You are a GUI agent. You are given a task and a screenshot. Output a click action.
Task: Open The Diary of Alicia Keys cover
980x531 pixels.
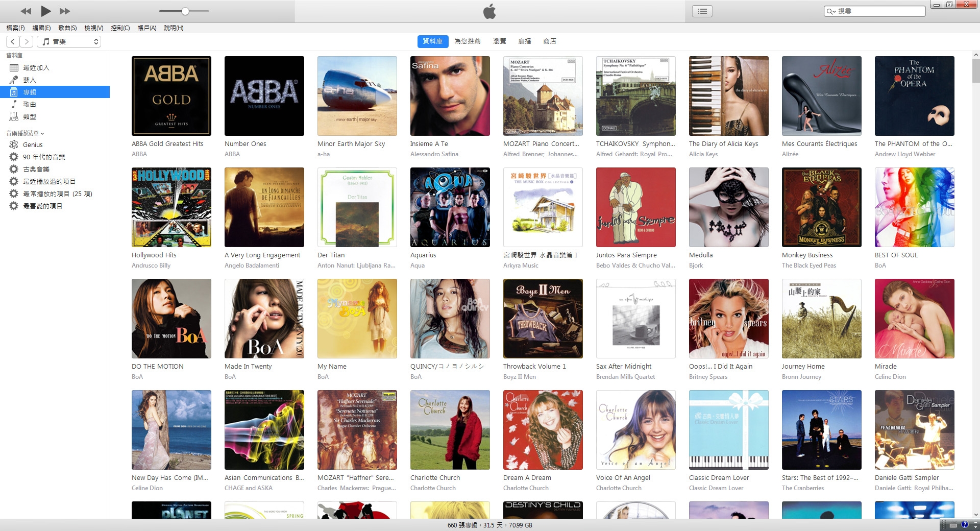(x=729, y=96)
